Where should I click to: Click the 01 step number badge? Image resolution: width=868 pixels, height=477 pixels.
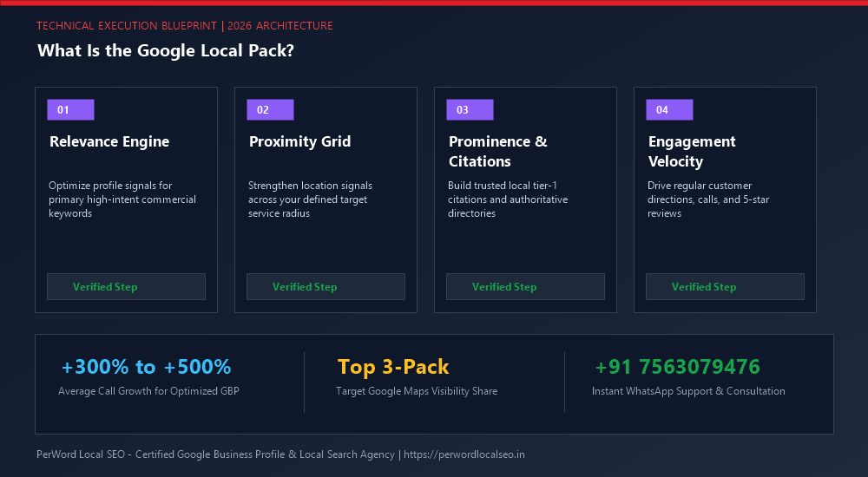coord(70,109)
